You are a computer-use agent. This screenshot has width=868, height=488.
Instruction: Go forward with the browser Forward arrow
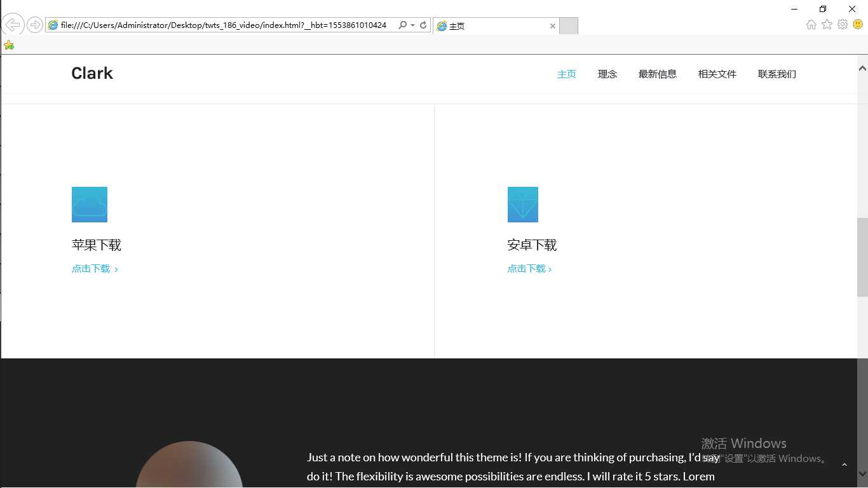[35, 25]
